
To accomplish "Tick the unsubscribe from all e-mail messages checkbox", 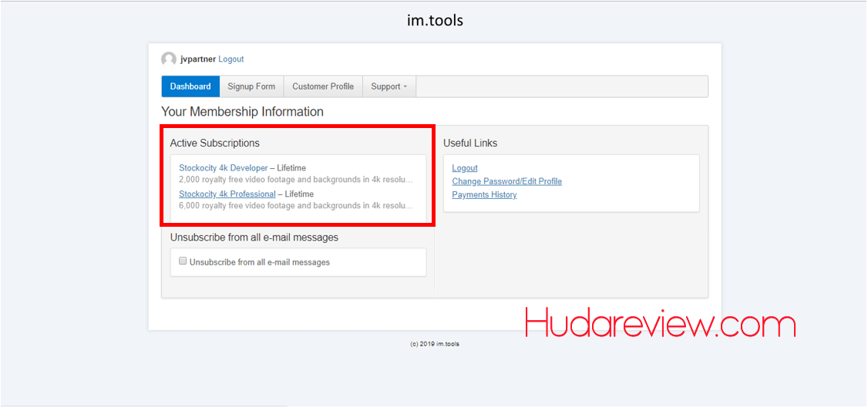I will [183, 261].
